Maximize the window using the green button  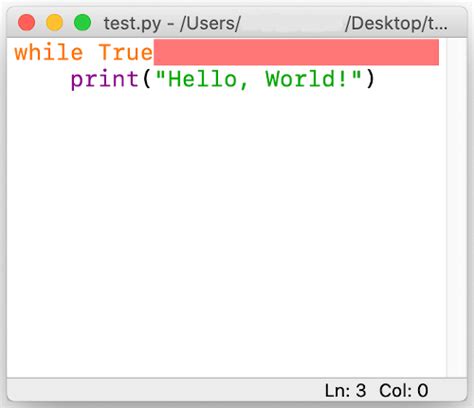pyautogui.click(x=82, y=23)
